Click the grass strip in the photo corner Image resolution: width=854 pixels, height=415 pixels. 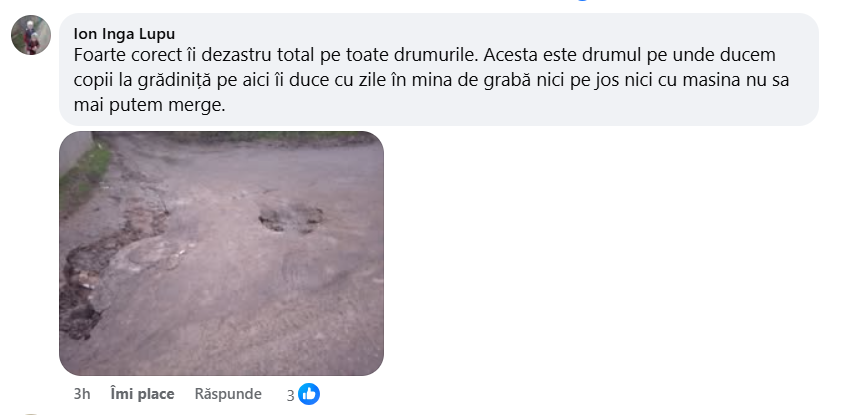84,174
